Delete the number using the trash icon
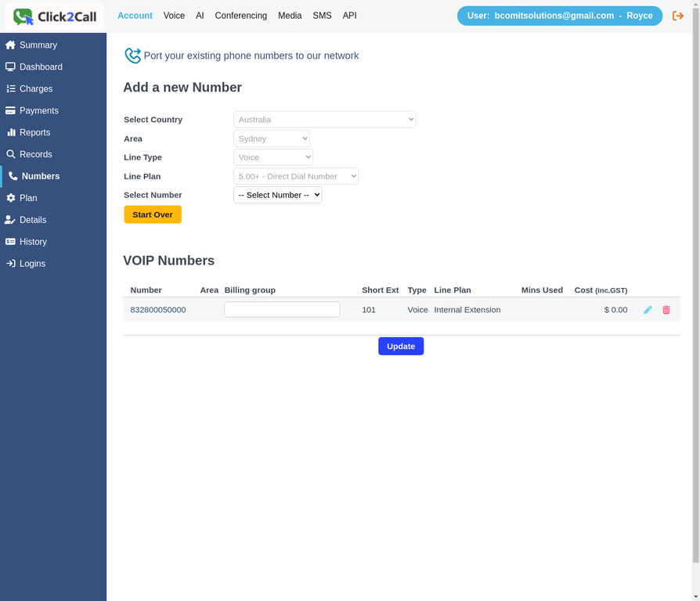The height and width of the screenshot is (601, 700). 666,309
